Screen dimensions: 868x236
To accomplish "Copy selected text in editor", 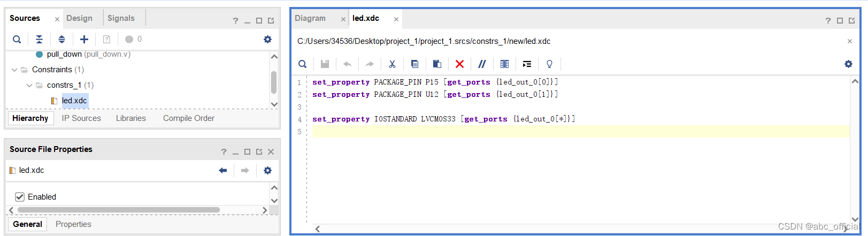I will point(414,64).
